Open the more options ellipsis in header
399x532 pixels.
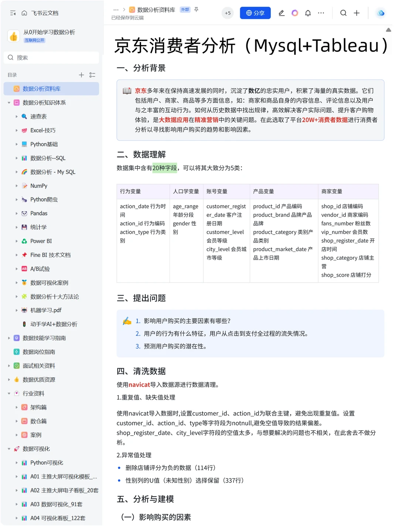[x=321, y=13]
